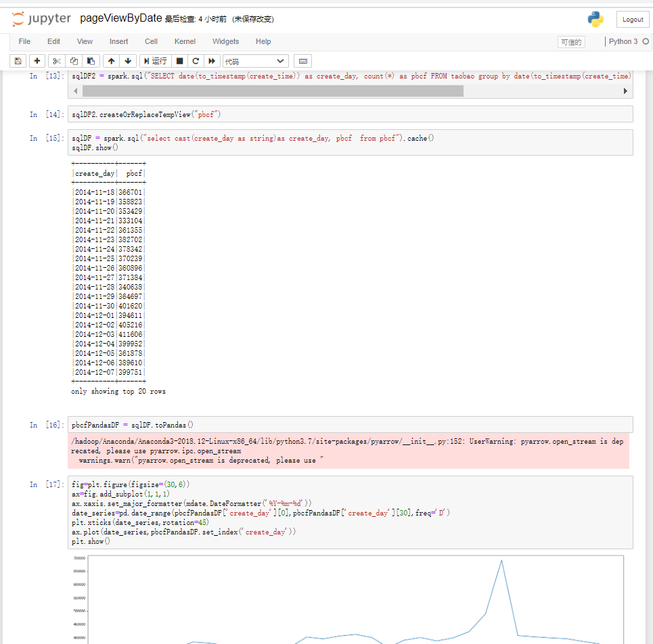653x644 pixels.
Task: Click the pyarrow UserWarning output message
Action: pyautogui.click(x=348, y=451)
